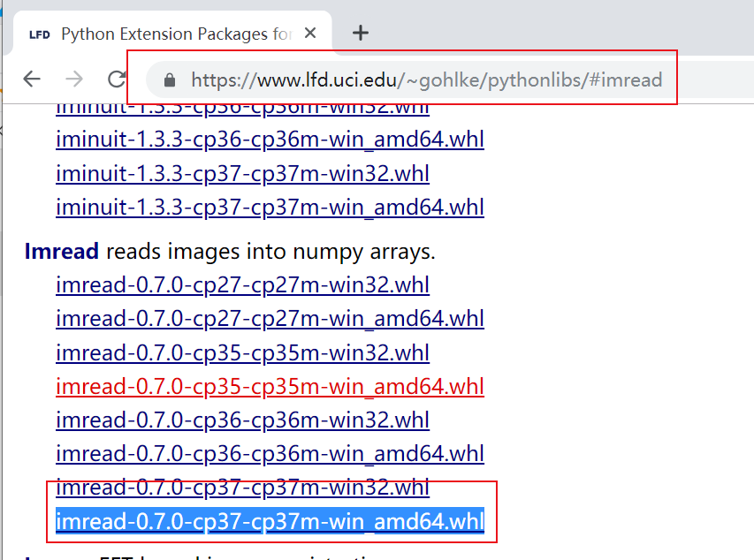Open iminuit-1.3.3-cp37-cp37m-win_amd64.whl
Screen dimensions: 754x560
[269, 207]
